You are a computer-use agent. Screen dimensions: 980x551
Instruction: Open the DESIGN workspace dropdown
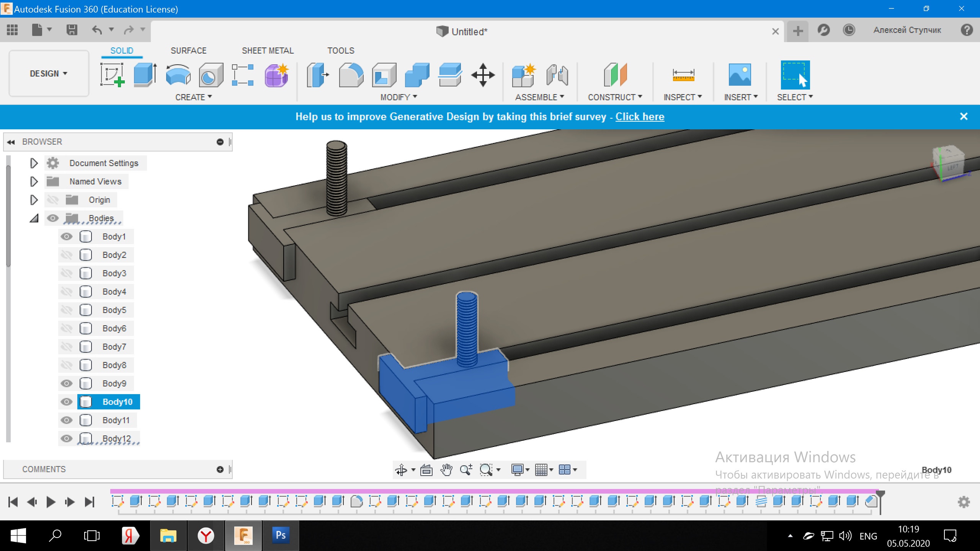[49, 73]
